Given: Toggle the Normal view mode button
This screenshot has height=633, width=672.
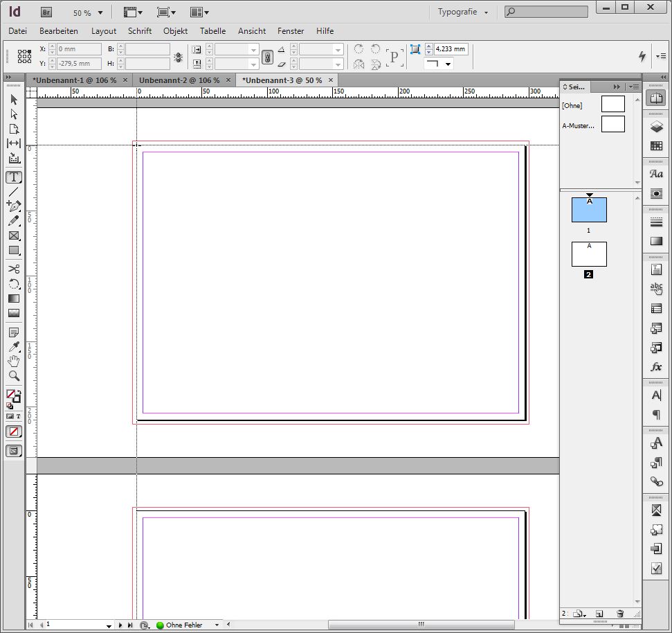Looking at the screenshot, I should pyautogui.click(x=13, y=451).
